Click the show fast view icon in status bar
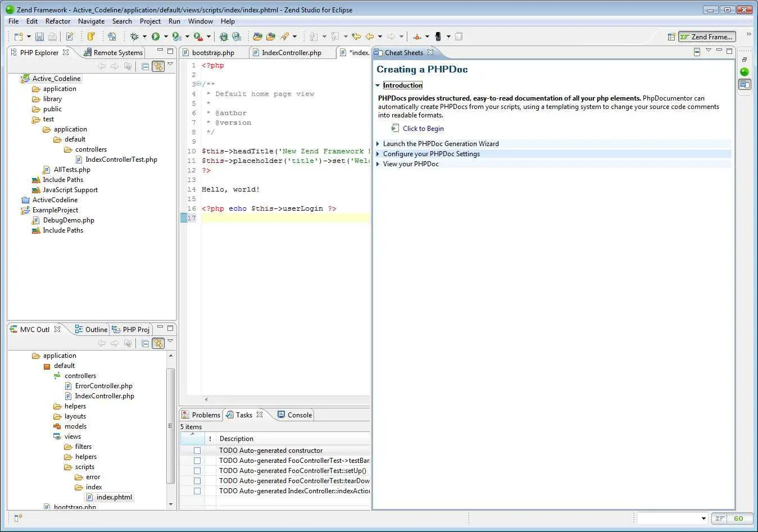The width and height of the screenshot is (758, 532). pyautogui.click(x=18, y=518)
